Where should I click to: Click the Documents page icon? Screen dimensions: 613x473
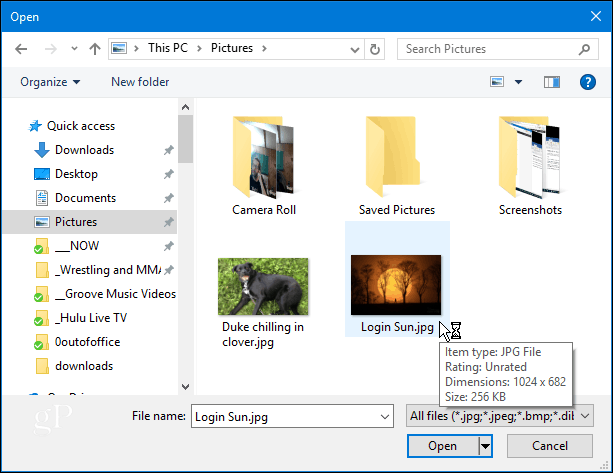(x=42, y=198)
